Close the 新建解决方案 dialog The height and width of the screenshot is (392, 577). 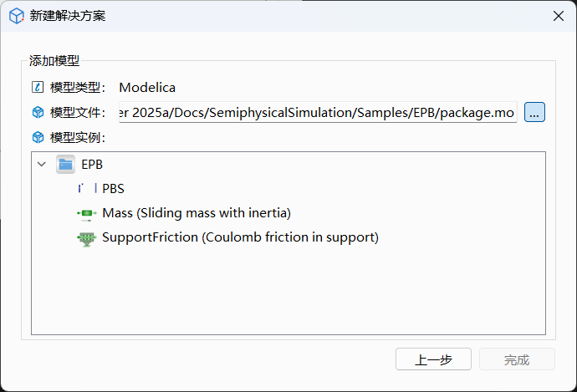558,16
